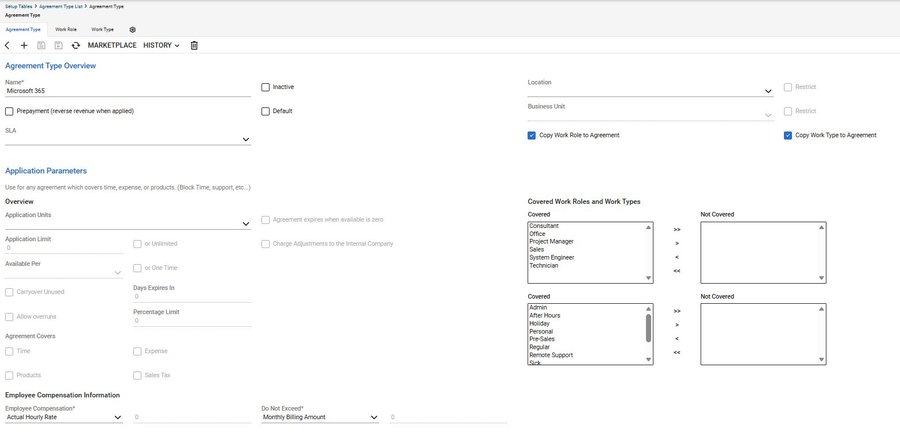Click the Save disk icon in toolbar
Viewport: 900px width, 437px height.
[x=41, y=45]
